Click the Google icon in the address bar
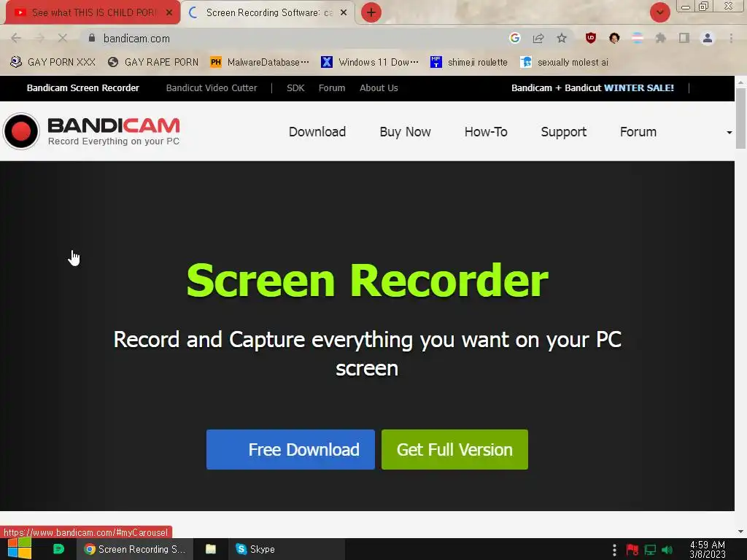Image resolution: width=747 pixels, height=560 pixels. click(x=514, y=38)
